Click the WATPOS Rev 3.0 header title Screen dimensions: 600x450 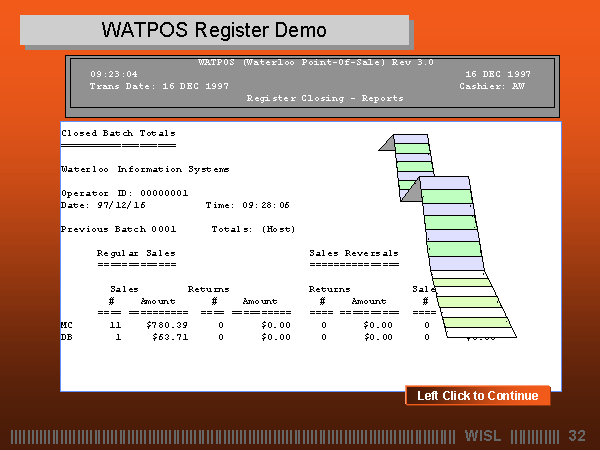click(x=316, y=62)
